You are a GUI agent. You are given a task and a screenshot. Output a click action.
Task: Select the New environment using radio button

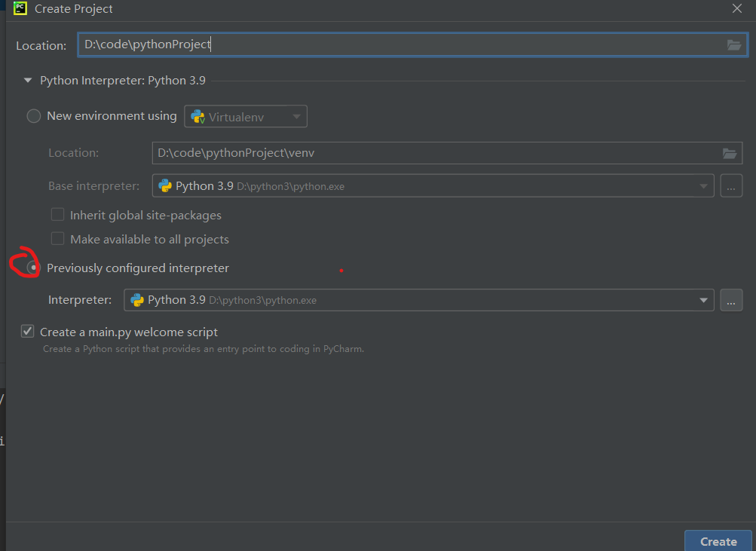click(x=33, y=116)
